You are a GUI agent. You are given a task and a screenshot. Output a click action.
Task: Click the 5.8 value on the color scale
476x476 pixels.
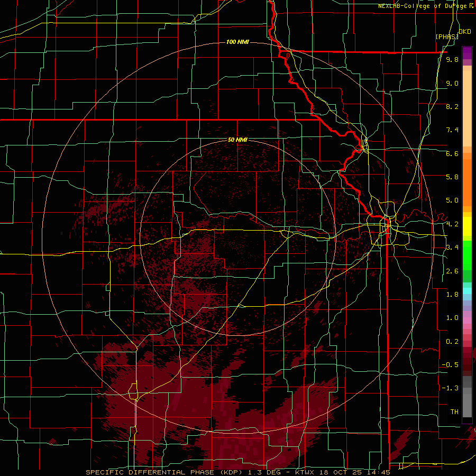coord(452,177)
